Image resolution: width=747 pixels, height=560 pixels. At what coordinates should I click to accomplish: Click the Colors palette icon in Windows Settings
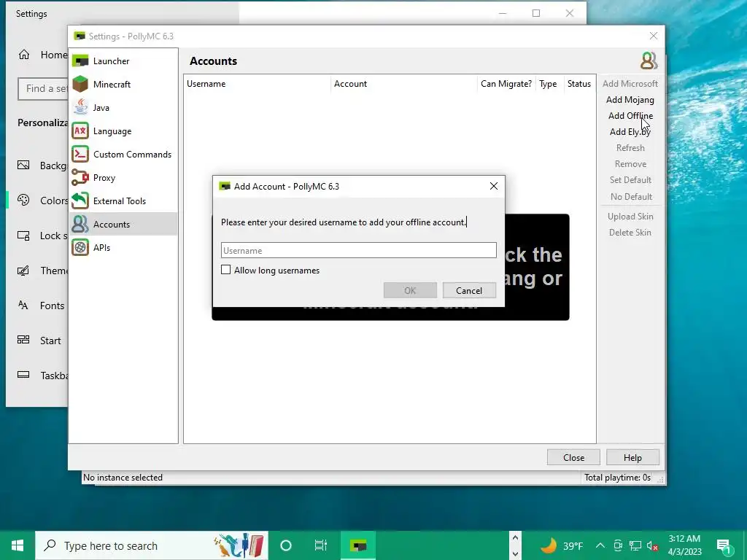pyautogui.click(x=23, y=201)
